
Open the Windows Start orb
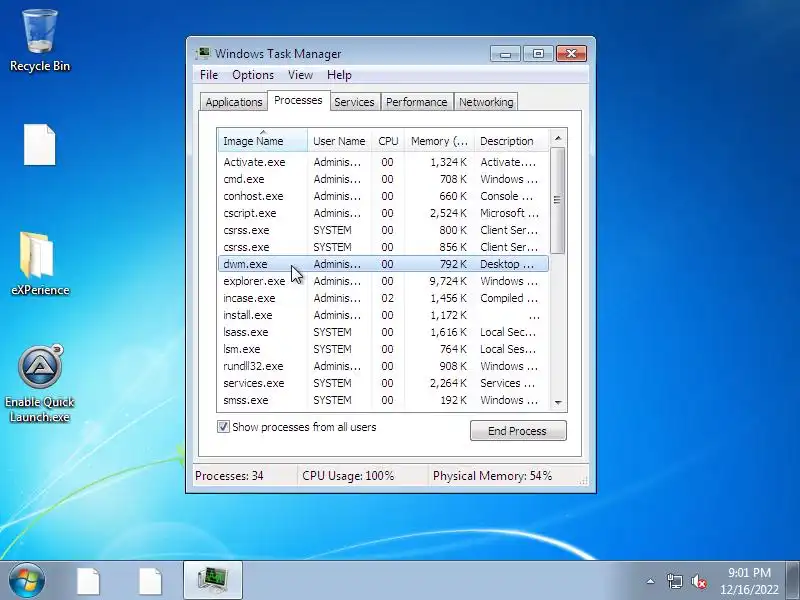[x=27, y=580]
